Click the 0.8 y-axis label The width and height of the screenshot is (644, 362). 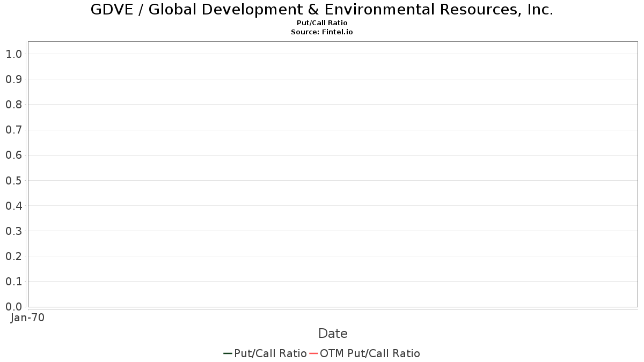(13, 105)
